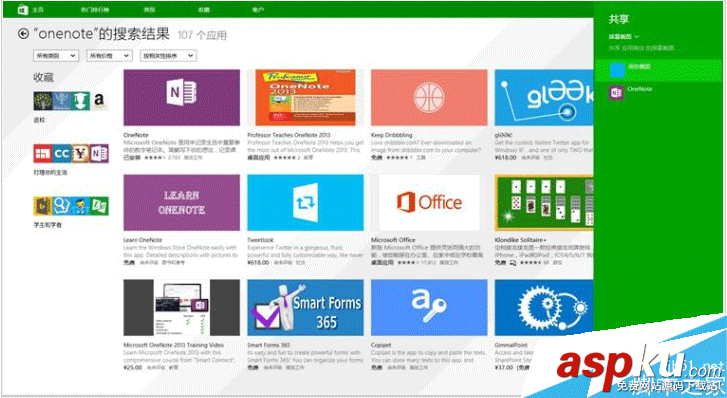Viewport: 727px width, 398px height.
Task: Click the Microsoft Office title text
Action: 393,240
